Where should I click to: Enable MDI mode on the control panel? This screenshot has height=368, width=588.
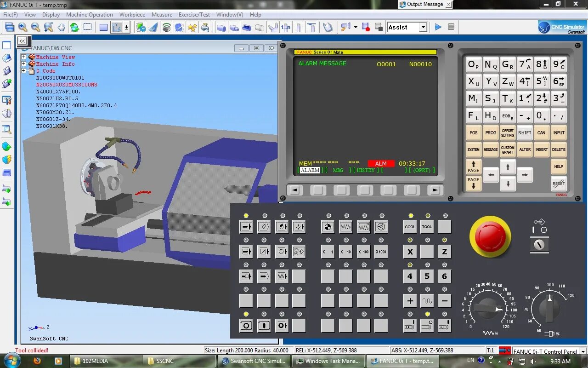(x=282, y=226)
